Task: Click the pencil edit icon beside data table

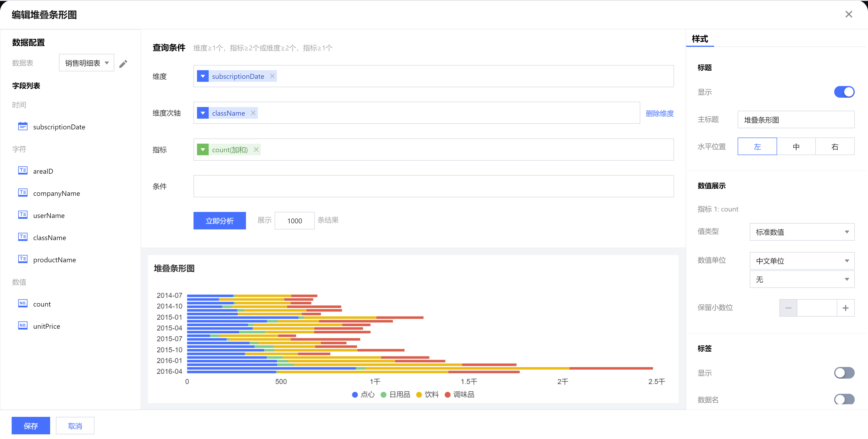Action: click(123, 63)
